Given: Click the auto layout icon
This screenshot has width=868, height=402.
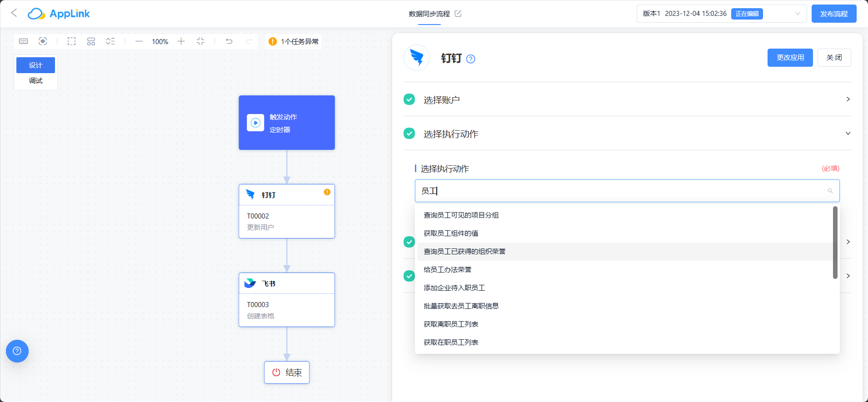Looking at the screenshot, I should click(91, 41).
